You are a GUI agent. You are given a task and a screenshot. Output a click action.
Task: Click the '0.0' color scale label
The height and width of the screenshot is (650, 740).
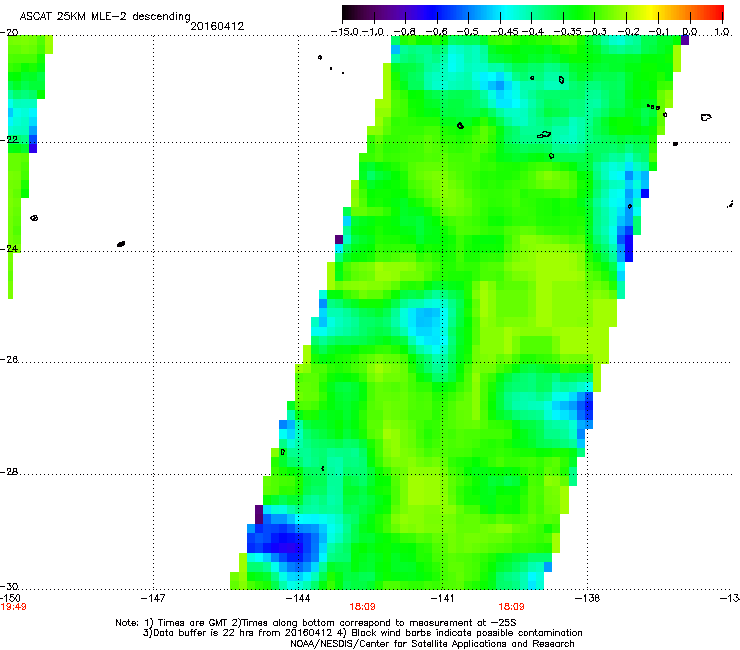point(690,32)
